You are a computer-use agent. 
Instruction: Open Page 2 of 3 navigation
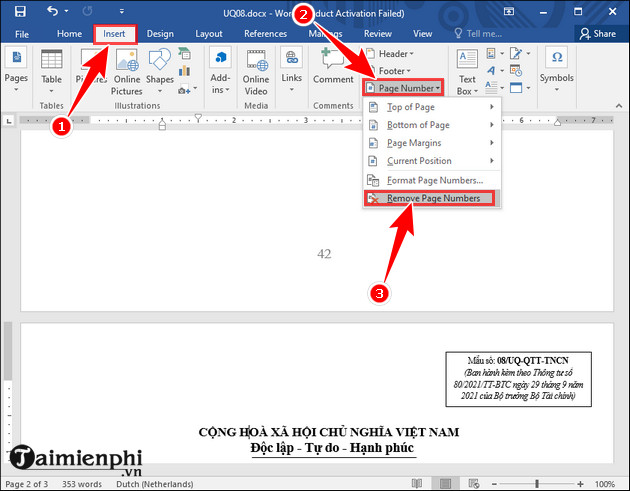27,484
